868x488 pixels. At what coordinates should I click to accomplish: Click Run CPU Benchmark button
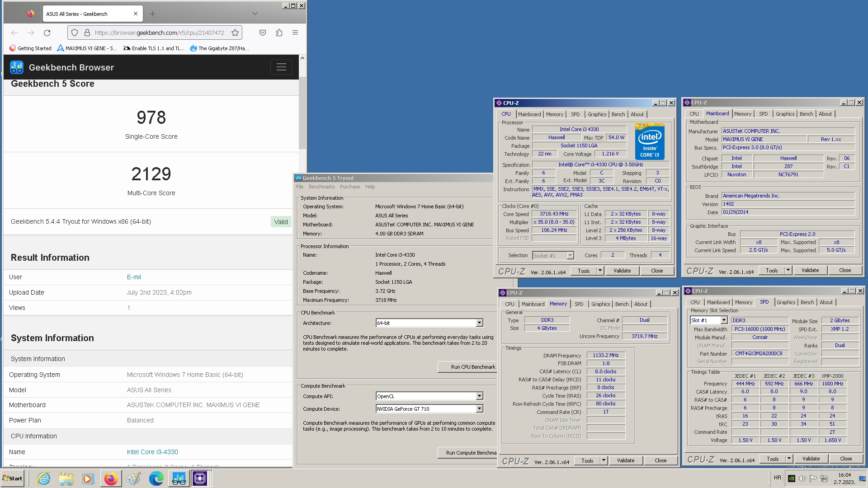[x=467, y=367]
